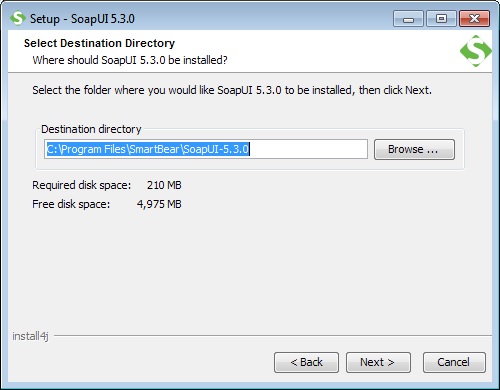Viewport: 500px width, 390px height.
Task: Click the 4,975 MB free space value
Action: point(159,204)
